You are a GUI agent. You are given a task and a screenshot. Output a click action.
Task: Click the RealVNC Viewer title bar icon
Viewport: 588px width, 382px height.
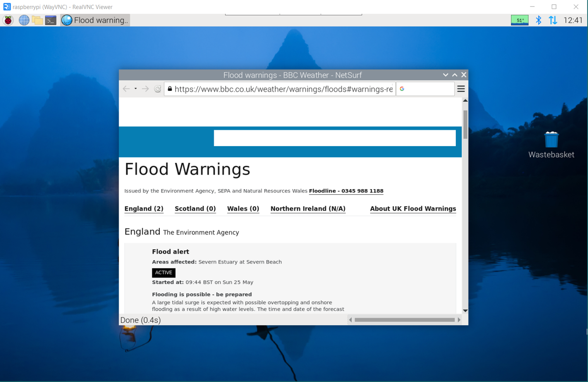pos(7,7)
